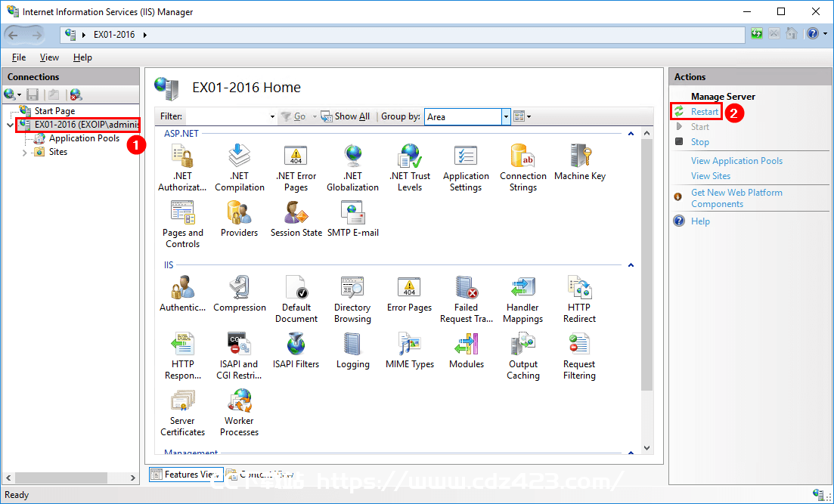Open ISAPI Filters feature
834x504 pixels.
pyautogui.click(x=296, y=351)
